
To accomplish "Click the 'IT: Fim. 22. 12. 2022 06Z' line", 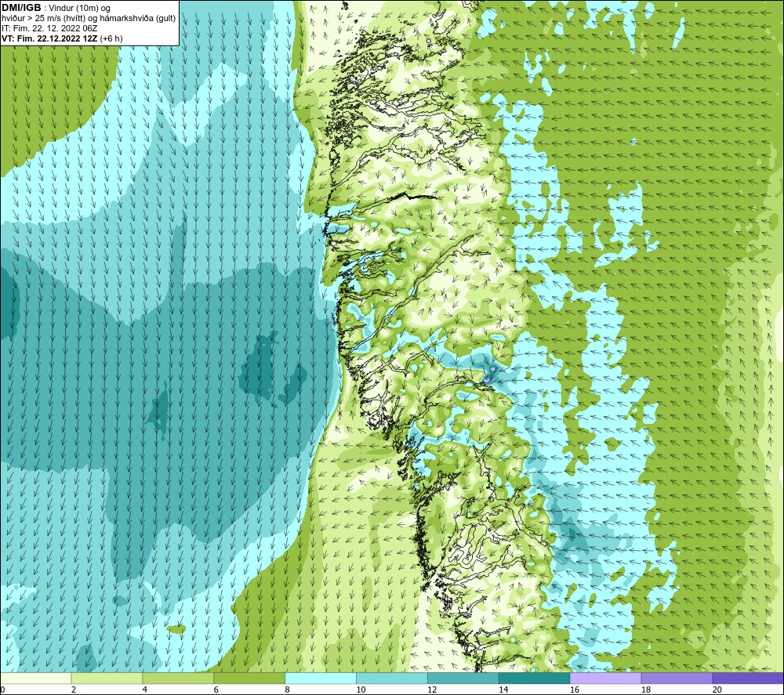I will pyautogui.click(x=49, y=28).
